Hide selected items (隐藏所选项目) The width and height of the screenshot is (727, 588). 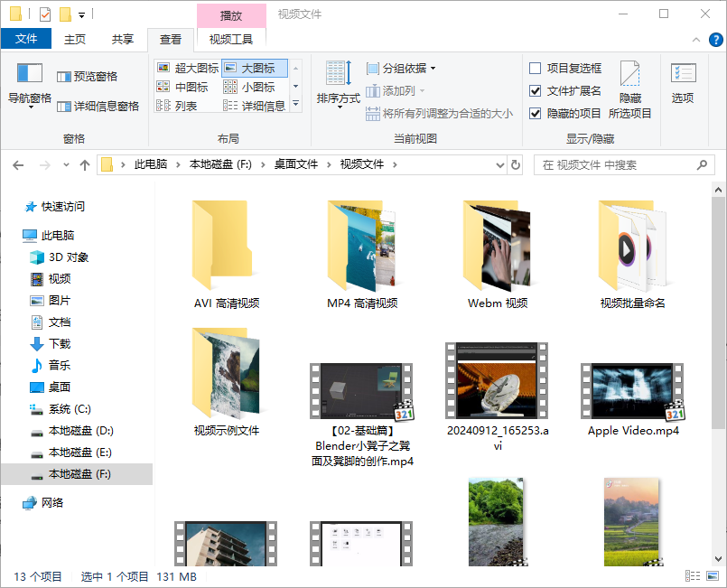(x=629, y=89)
